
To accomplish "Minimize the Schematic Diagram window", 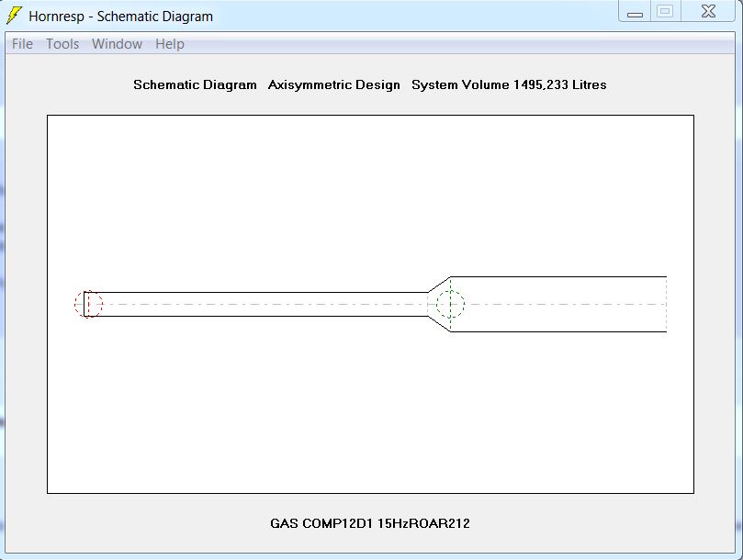I will coord(635,11).
